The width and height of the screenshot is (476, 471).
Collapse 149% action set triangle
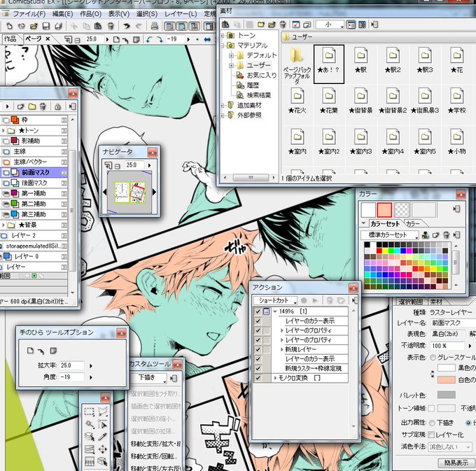[275, 311]
